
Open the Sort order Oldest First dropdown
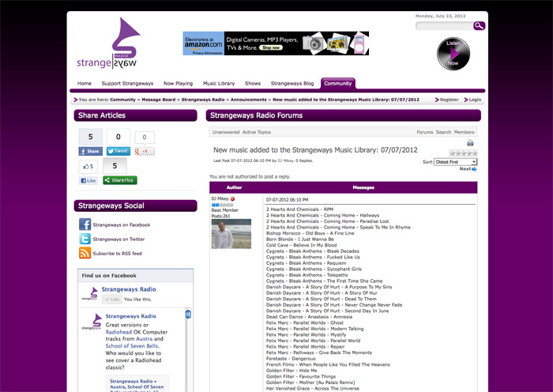[457, 160]
